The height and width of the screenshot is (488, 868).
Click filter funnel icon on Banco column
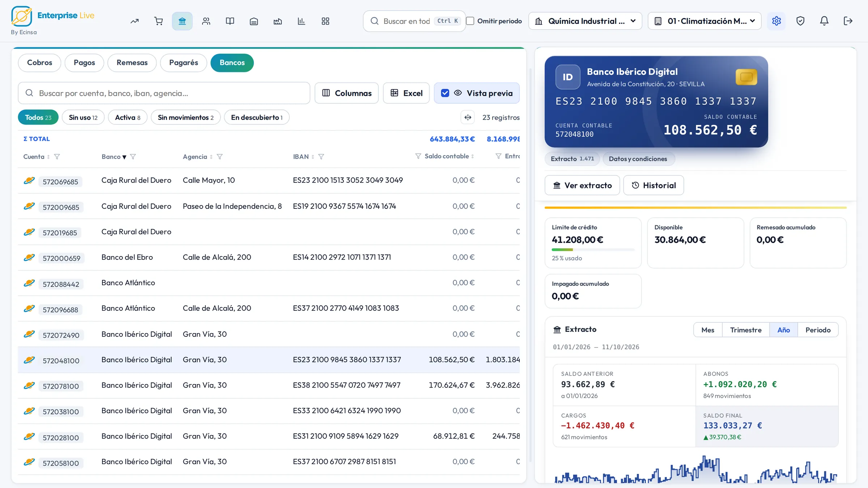(133, 157)
